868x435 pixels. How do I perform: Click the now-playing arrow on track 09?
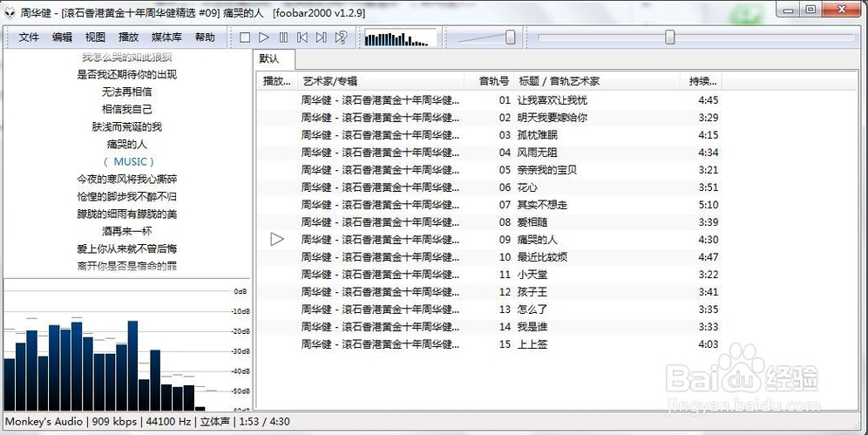(277, 239)
